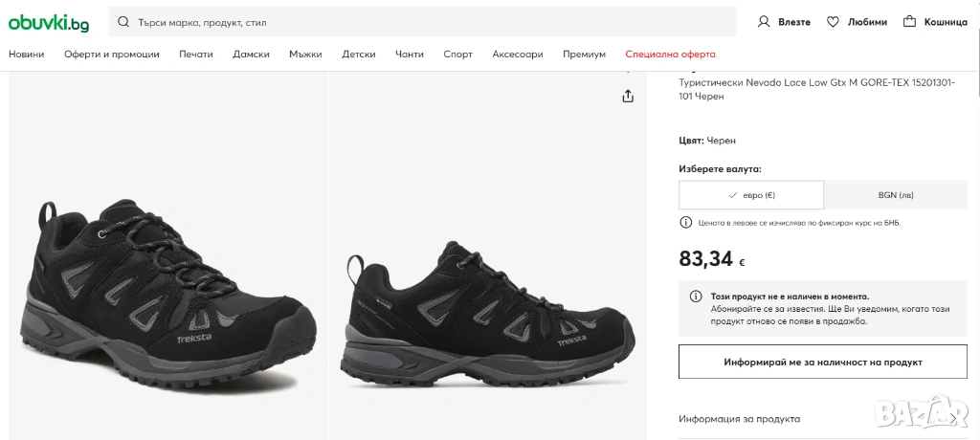980x440 pixels.
Task: Click the share icon above shoe image
Action: click(628, 96)
